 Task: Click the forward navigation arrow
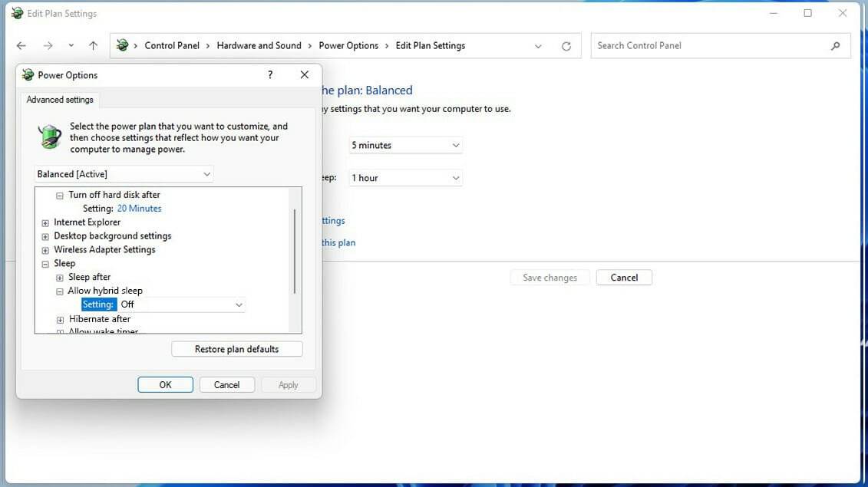click(x=48, y=45)
